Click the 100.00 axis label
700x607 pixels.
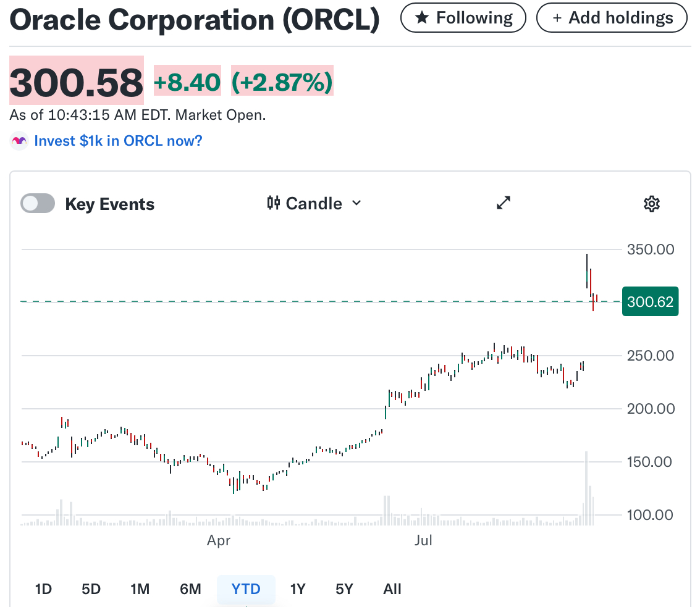[x=649, y=515]
